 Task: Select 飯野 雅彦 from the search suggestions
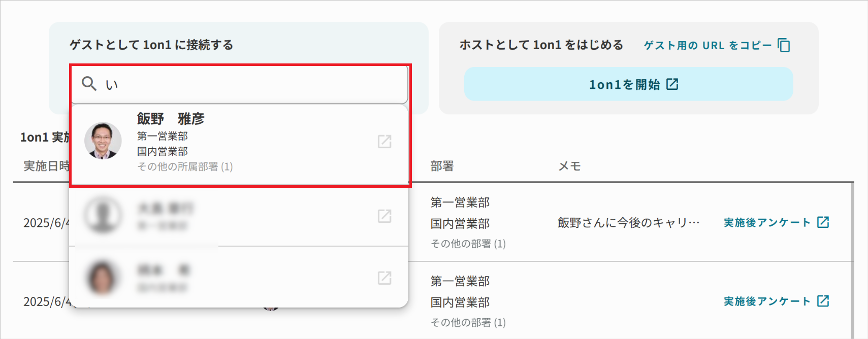tap(203, 142)
